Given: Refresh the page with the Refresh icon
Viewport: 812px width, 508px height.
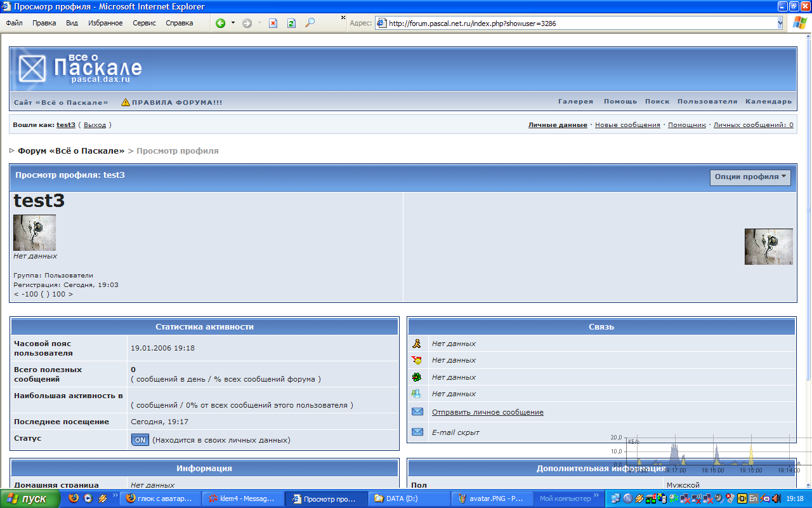Looking at the screenshot, I should tap(291, 23).
